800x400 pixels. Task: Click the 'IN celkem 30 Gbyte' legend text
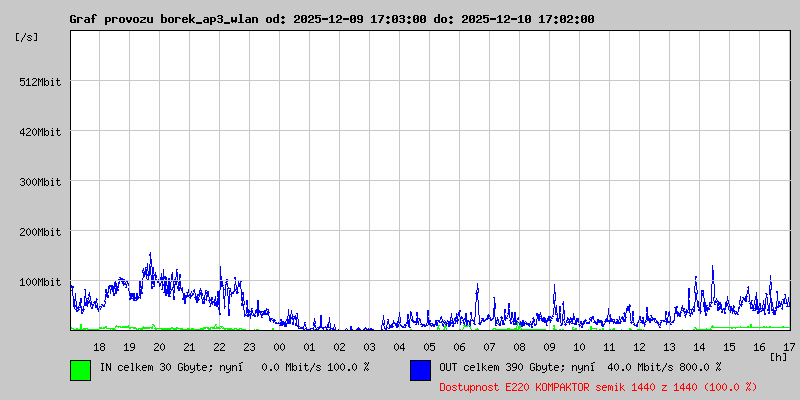tap(155, 367)
